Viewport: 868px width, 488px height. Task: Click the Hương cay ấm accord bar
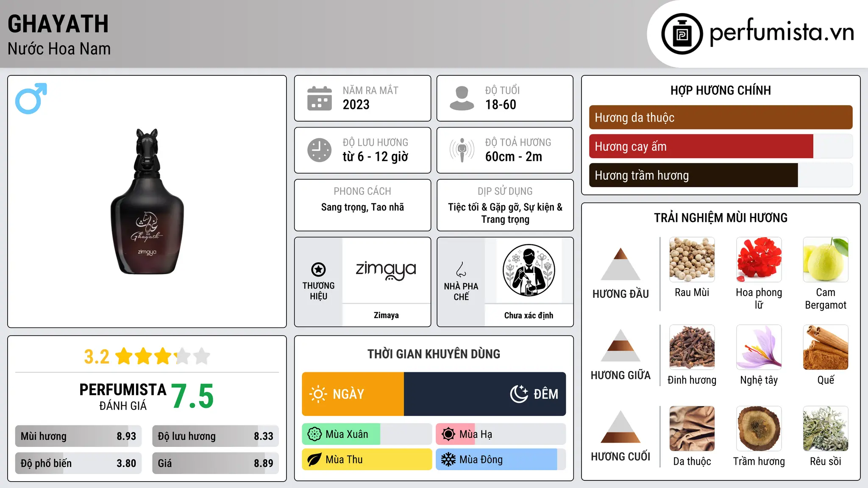(721, 146)
